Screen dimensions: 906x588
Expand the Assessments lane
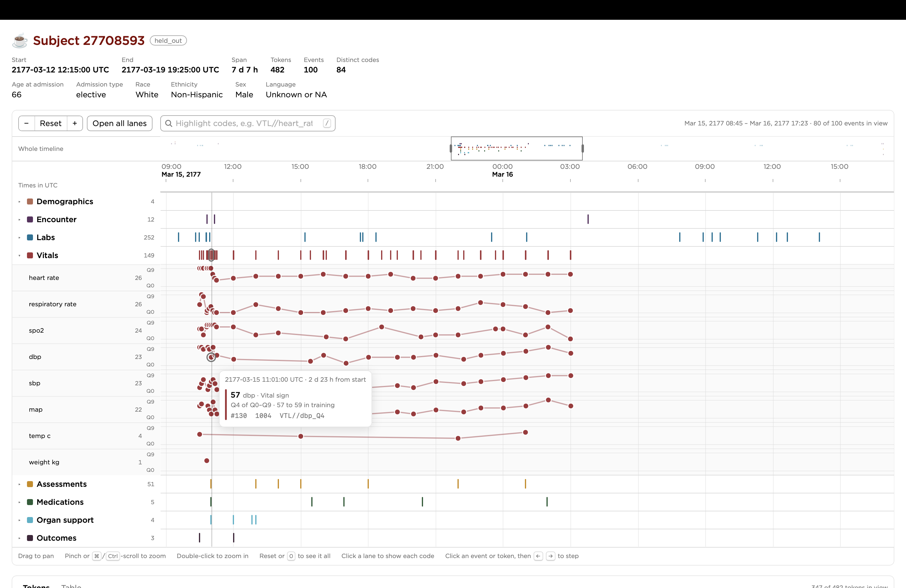19,484
